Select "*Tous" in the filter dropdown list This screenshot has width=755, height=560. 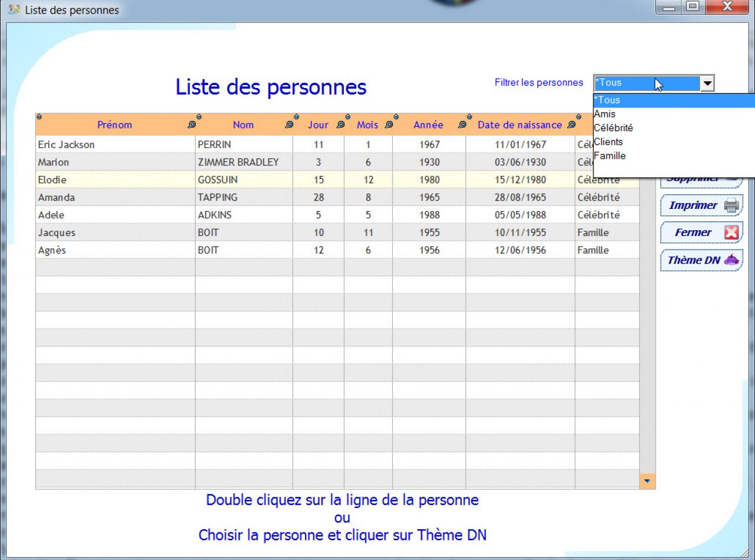coord(608,100)
